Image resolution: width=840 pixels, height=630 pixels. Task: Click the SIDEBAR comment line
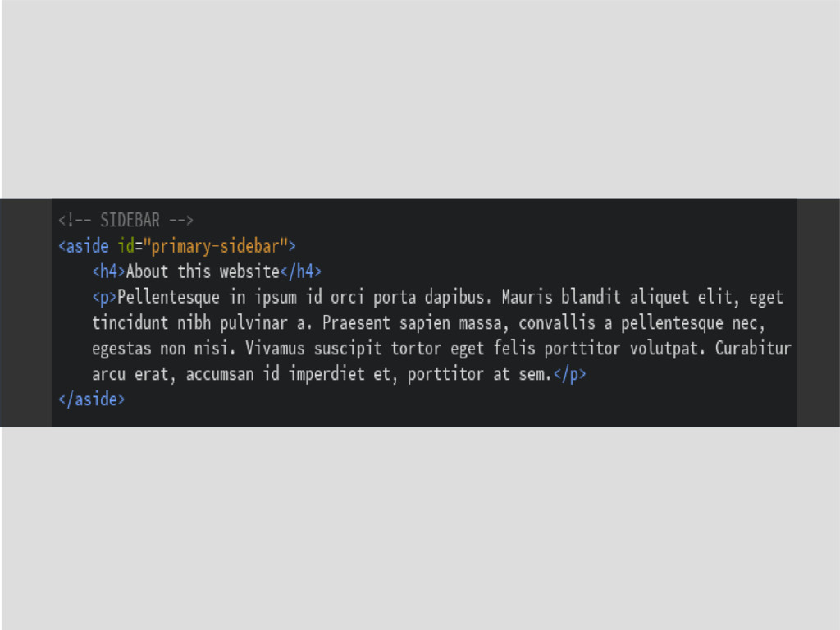point(126,220)
